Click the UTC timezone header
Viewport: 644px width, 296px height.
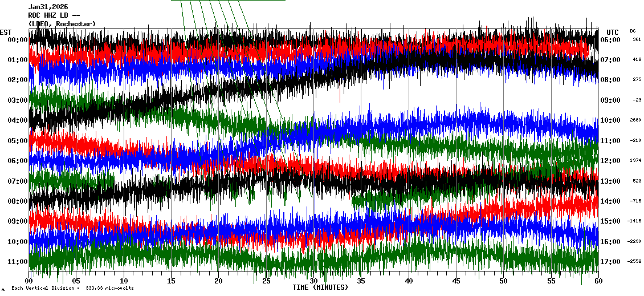(613, 32)
